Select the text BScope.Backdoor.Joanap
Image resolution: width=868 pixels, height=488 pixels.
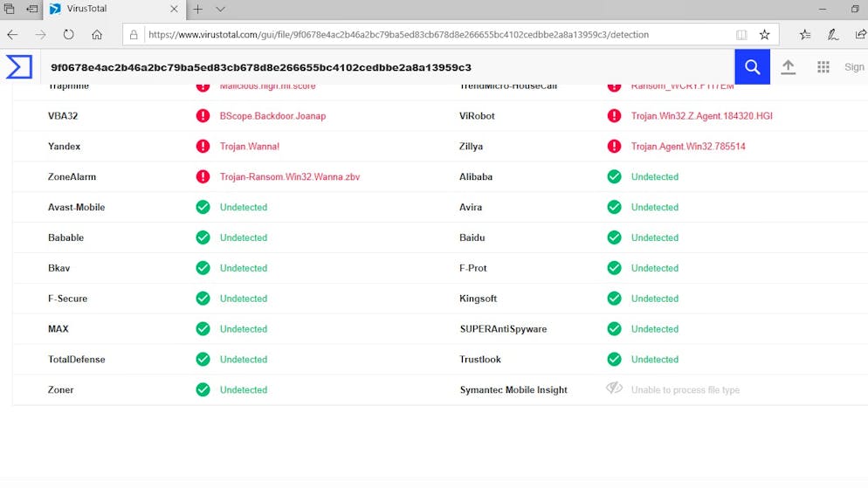[273, 115]
